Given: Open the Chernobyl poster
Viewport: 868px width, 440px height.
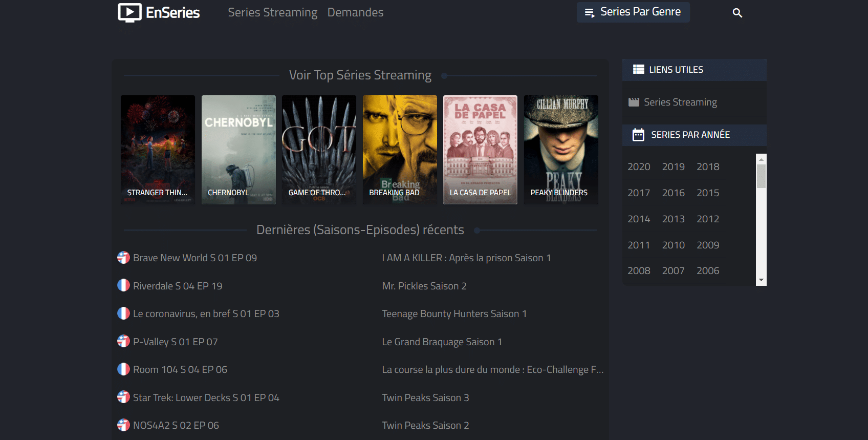Looking at the screenshot, I should [x=238, y=150].
